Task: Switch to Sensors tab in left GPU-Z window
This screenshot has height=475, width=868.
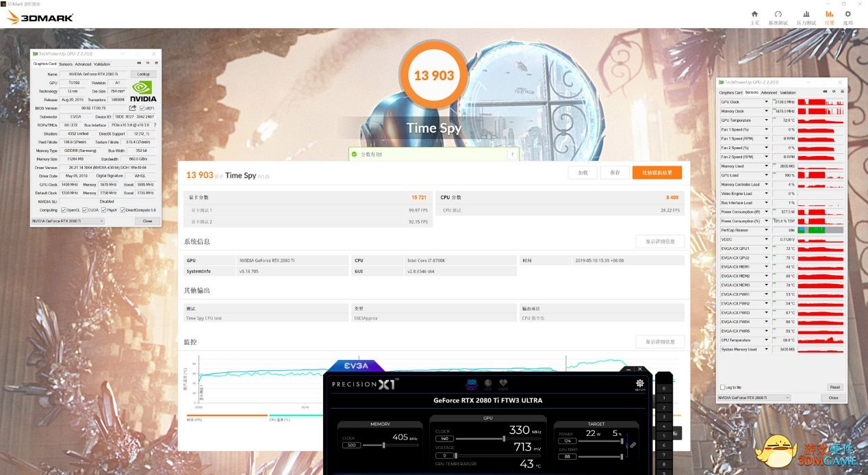Action: point(66,64)
